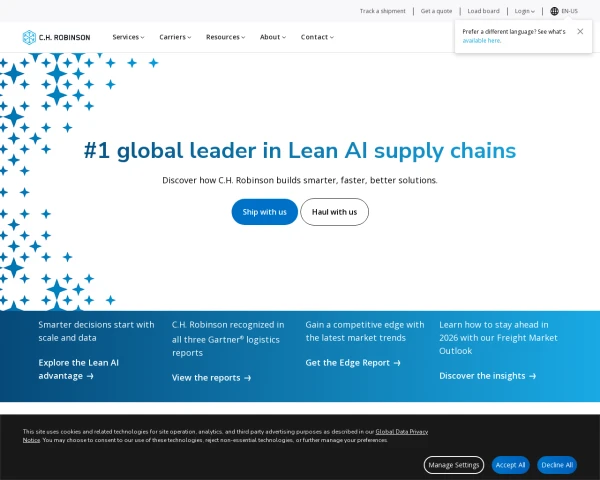600x480 pixels.
Task: Open the Get a quote link
Action: point(436,11)
